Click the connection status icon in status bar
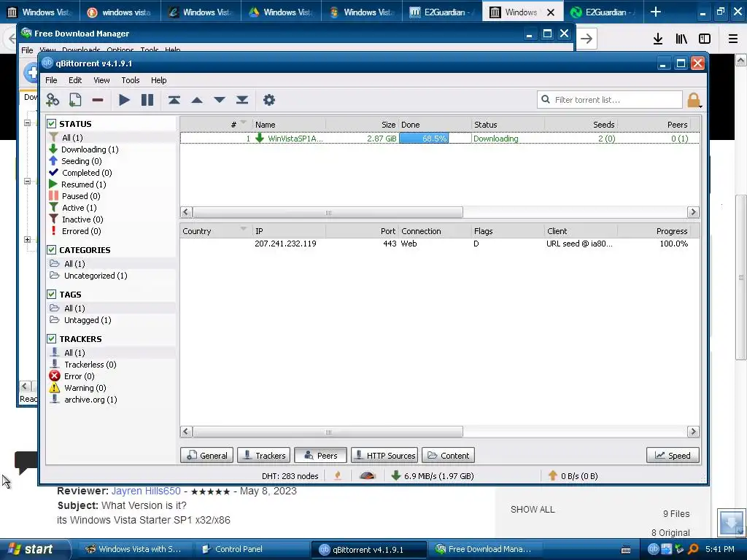Viewport: 747px width, 560px height. pos(338,475)
